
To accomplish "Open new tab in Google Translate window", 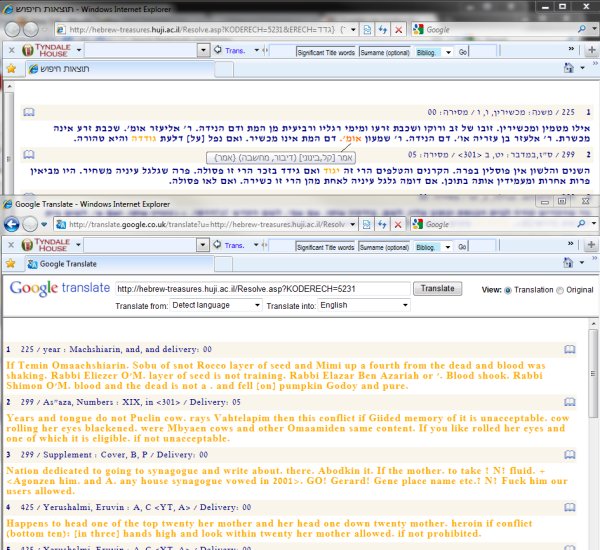I will 223,264.
